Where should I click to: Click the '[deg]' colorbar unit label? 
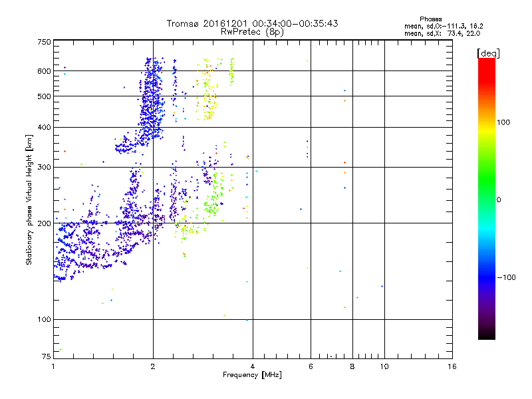pos(488,53)
